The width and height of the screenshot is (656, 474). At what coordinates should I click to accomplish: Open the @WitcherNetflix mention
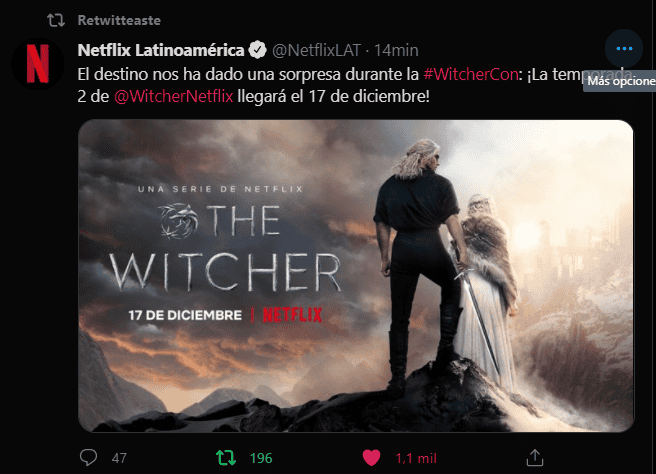(x=174, y=97)
